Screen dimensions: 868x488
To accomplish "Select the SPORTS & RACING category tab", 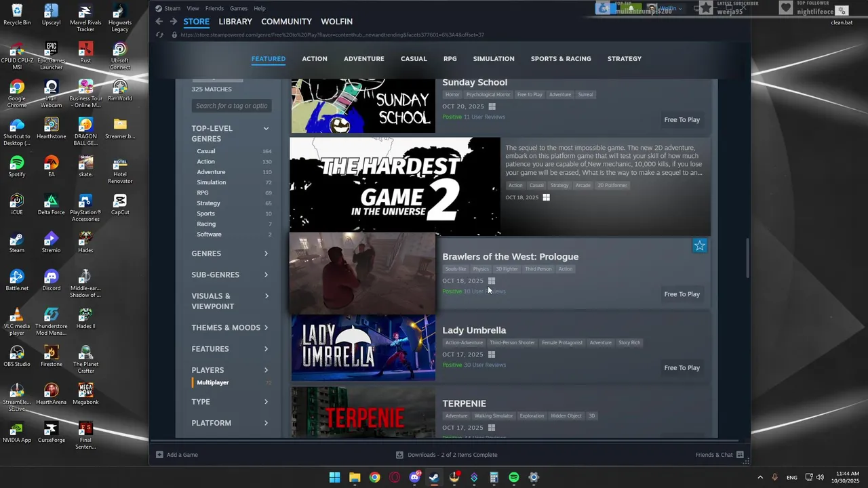I will (561, 59).
